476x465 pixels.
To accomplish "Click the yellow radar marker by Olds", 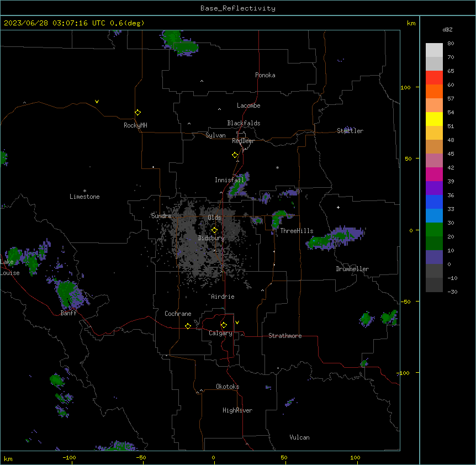I will tap(214, 230).
